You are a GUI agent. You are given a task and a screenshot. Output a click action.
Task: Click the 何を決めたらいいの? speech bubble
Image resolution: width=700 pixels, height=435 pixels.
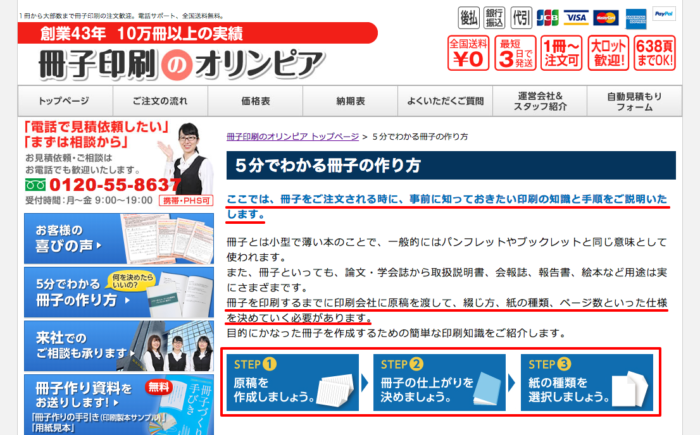[132, 281]
